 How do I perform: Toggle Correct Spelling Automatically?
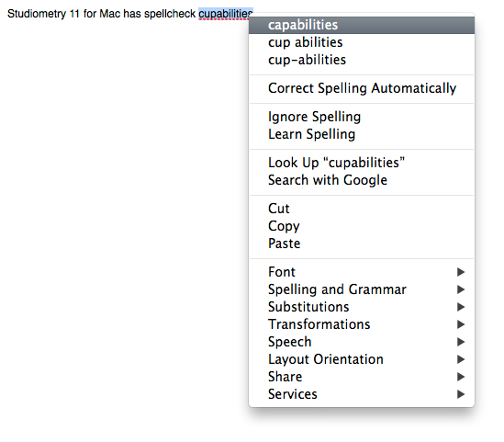[x=362, y=88]
